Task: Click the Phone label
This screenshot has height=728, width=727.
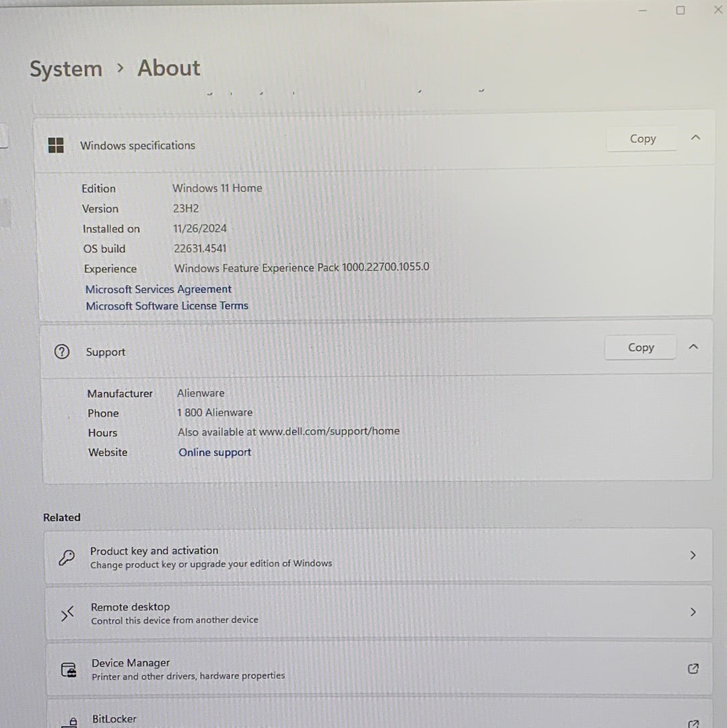Action: 103,413
